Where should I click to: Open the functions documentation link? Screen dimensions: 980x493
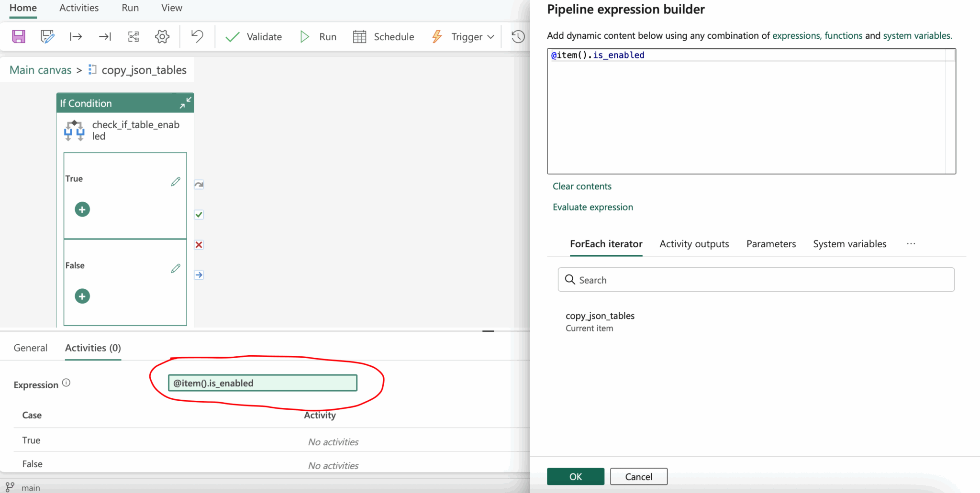843,36
